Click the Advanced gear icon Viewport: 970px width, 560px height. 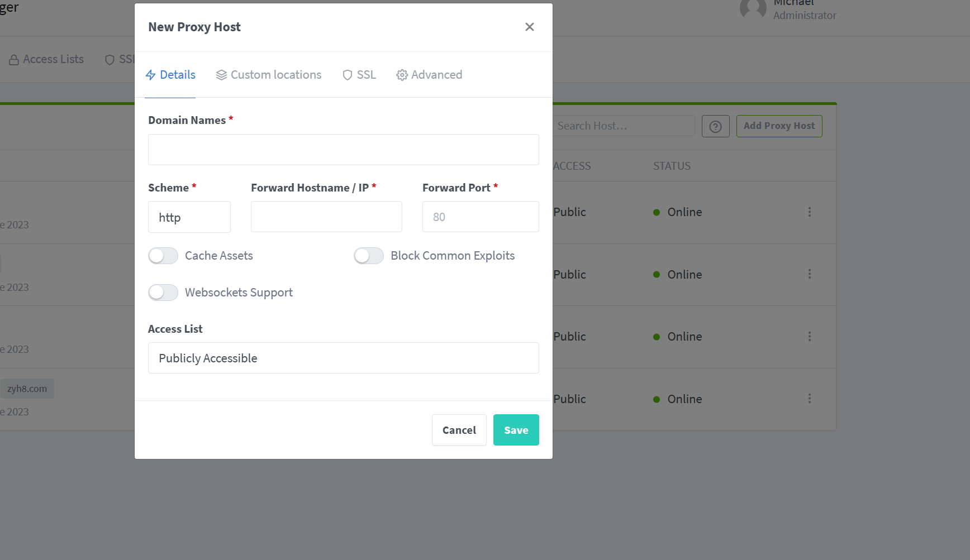(x=402, y=75)
